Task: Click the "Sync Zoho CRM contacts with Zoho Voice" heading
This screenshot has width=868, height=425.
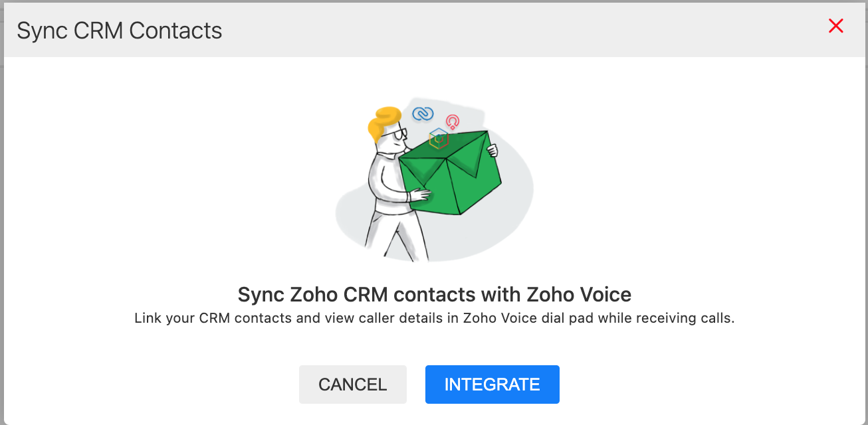Action: [x=435, y=294]
